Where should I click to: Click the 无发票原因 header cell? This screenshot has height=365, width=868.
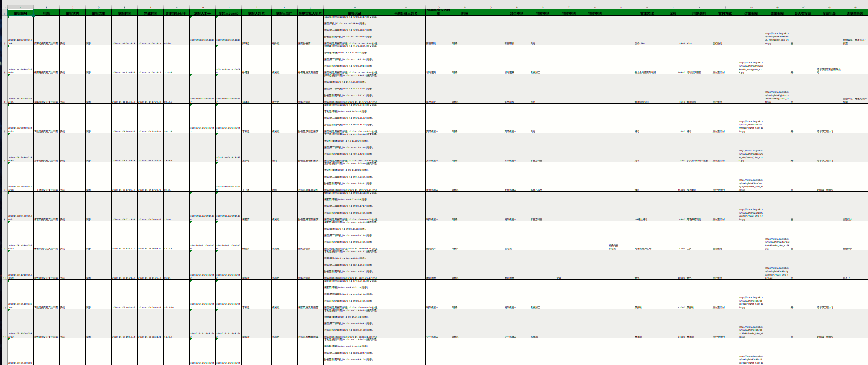855,13
